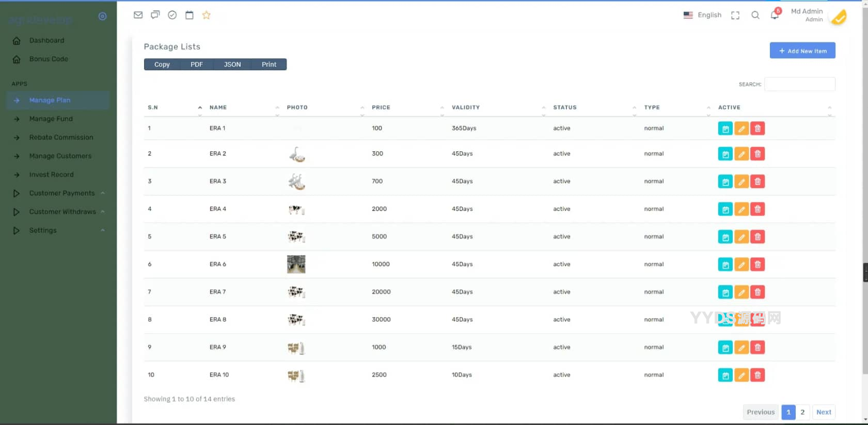Open the search magnifier icon in header
Viewport: 868px width, 425px height.
[x=755, y=15]
